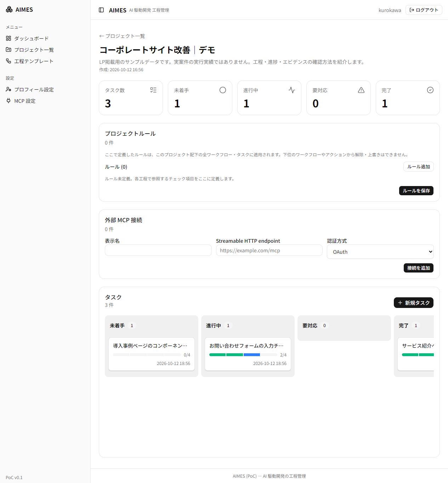The width and height of the screenshot is (448, 483).
Task: Click the 作成: 2026-10-12 16:56 timestamp
Action: (121, 70)
